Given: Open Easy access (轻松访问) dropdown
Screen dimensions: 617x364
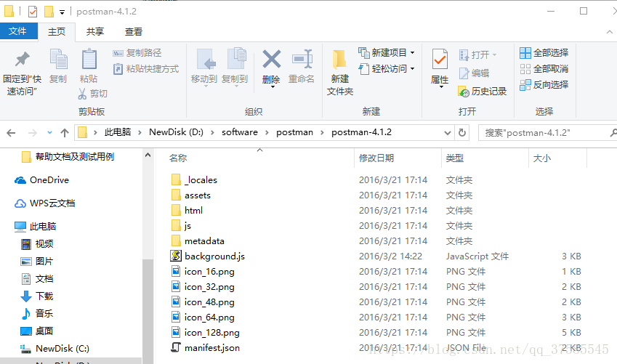Looking at the screenshot, I should point(387,68).
